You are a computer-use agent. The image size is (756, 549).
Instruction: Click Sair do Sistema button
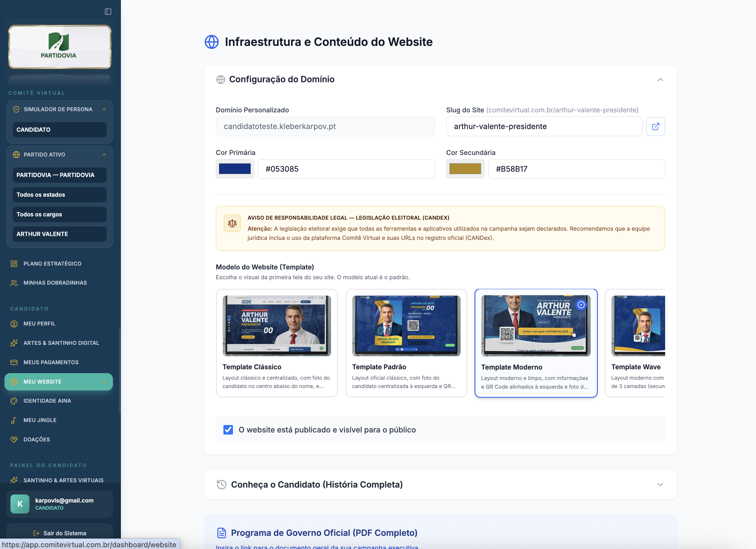pyautogui.click(x=60, y=533)
